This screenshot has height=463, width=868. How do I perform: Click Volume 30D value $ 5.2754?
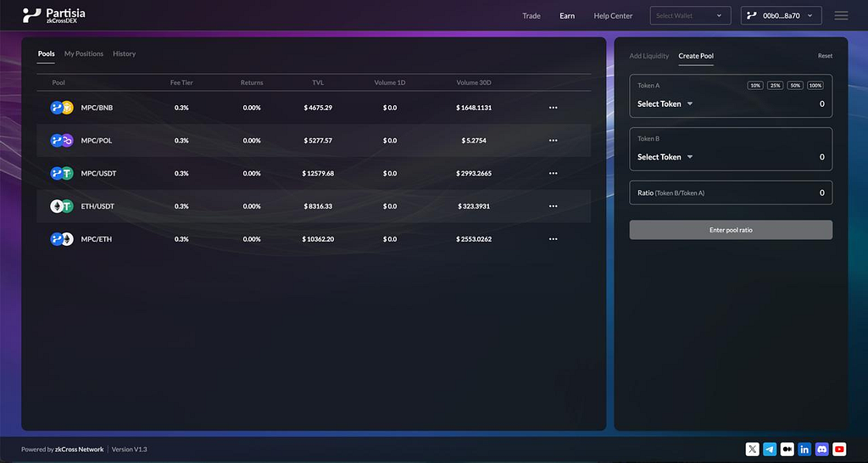coord(474,141)
